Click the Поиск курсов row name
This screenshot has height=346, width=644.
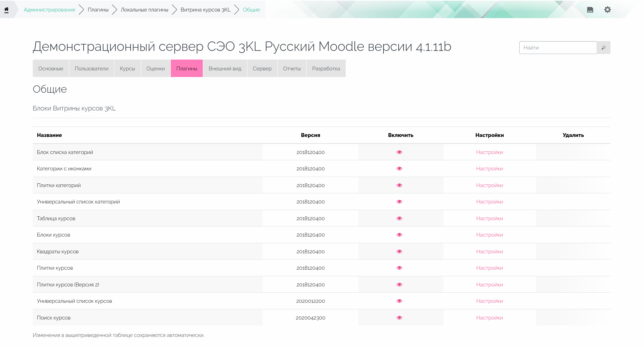tap(54, 318)
